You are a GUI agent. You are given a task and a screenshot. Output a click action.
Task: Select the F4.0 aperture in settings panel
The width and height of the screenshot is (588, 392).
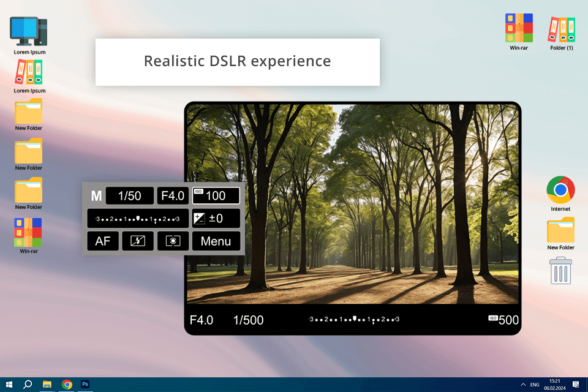[173, 196]
